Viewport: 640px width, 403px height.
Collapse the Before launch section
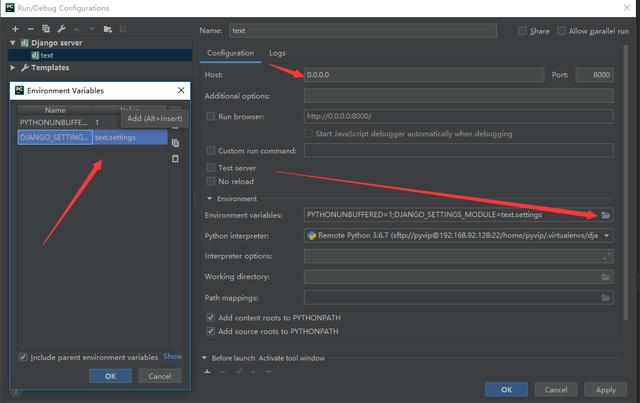204,358
